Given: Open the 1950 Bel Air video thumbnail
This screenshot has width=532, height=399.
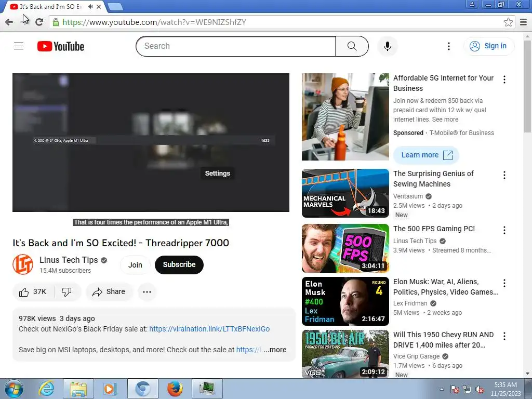Looking at the screenshot, I should [x=345, y=354].
